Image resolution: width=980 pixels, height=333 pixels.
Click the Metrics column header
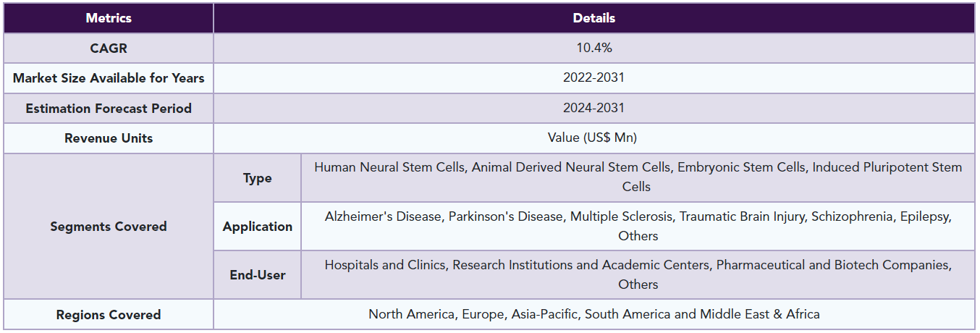(x=109, y=18)
